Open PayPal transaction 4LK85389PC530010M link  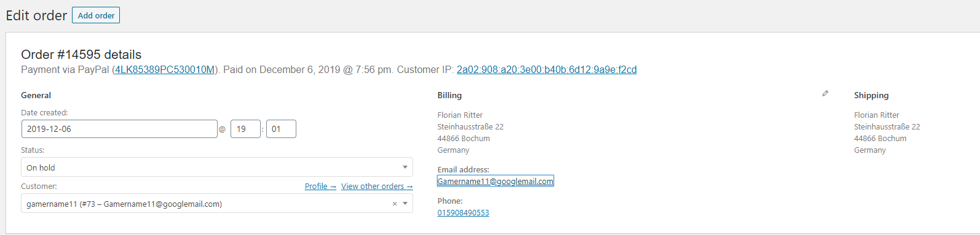tap(165, 70)
